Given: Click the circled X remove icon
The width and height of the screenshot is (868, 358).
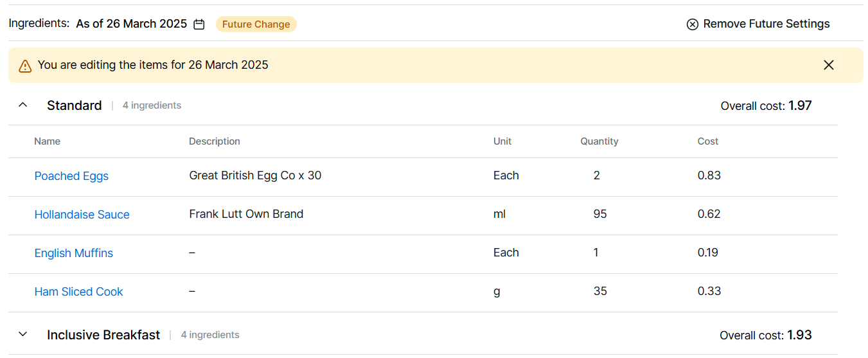Looking at the screenshot, I should pyautogui.click(x=692, y=24).
